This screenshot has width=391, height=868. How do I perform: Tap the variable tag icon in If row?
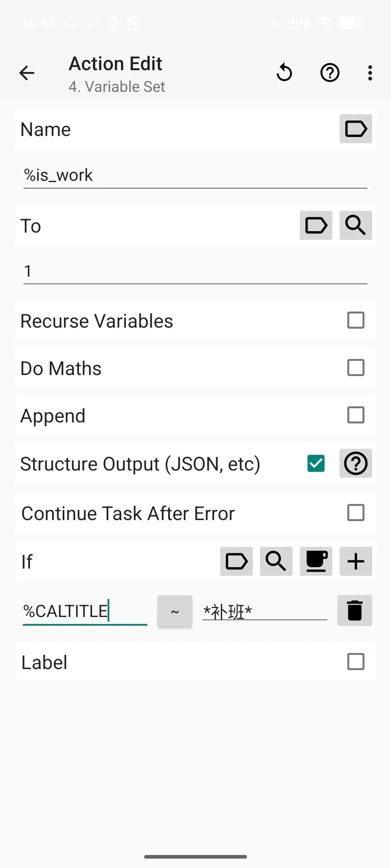point(236,561)
